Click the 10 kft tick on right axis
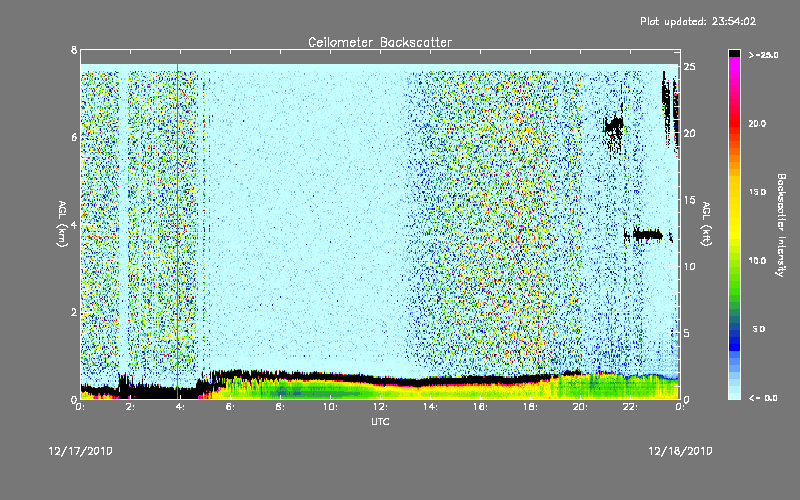This screenshot has width=800, height=500. [690, 266]
